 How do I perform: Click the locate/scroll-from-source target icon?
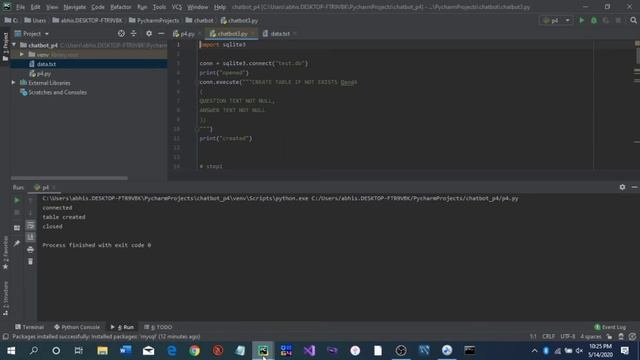[121, 33]
